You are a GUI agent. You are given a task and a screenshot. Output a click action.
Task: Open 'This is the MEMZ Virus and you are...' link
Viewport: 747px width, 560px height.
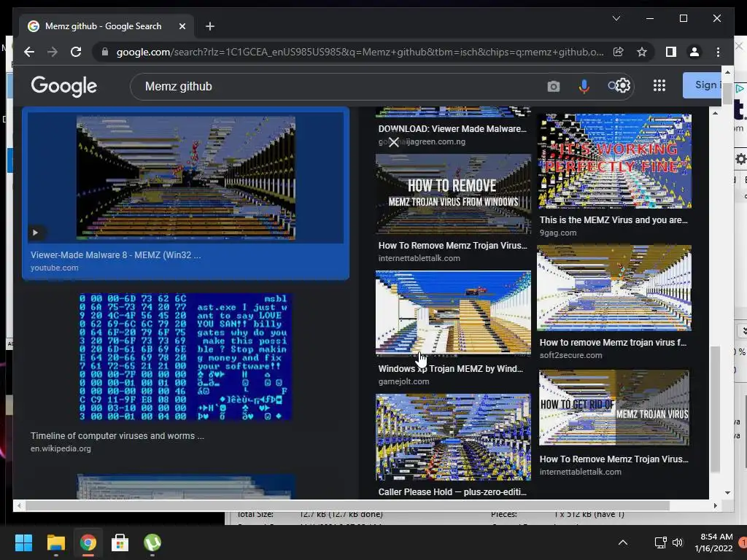[614, 220]
